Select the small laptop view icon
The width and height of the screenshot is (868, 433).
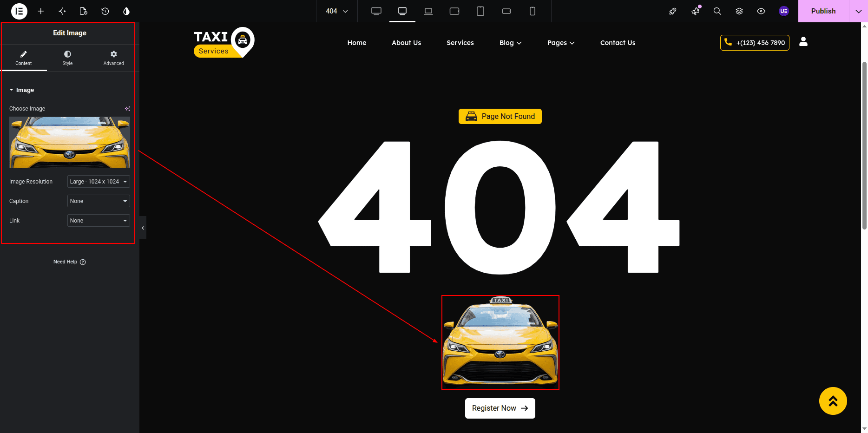(x=428, y=11)
